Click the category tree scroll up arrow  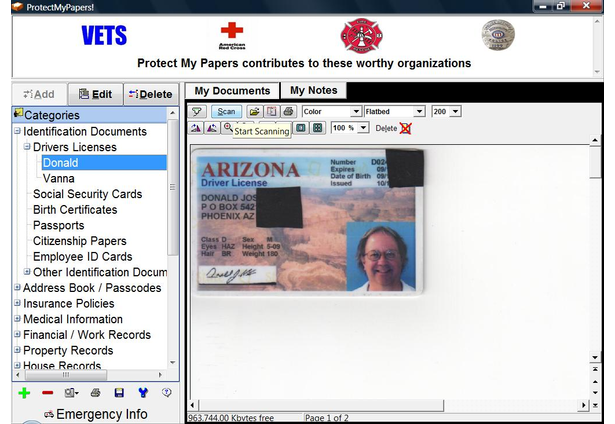coord(173,113)
